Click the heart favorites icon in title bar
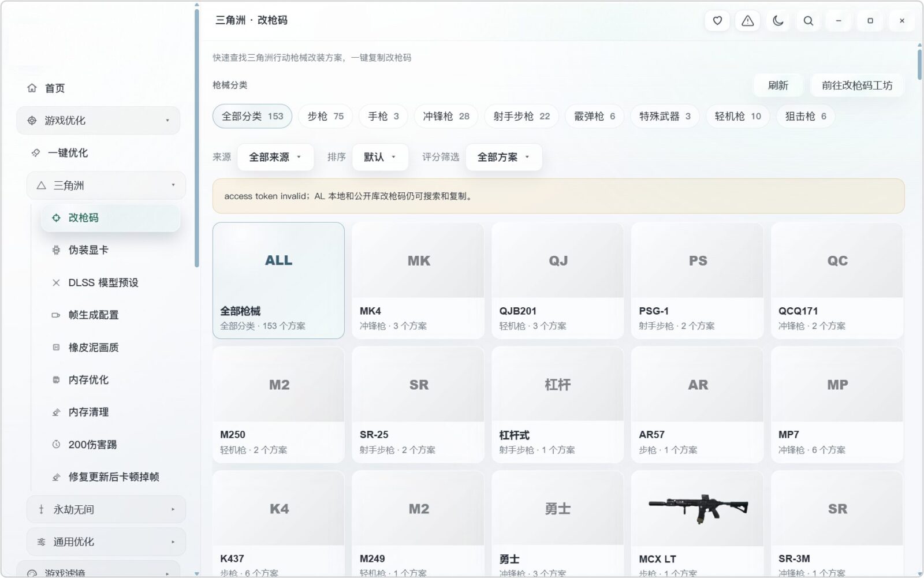Viewport: 924px width, 578px height. click(717, 21)
